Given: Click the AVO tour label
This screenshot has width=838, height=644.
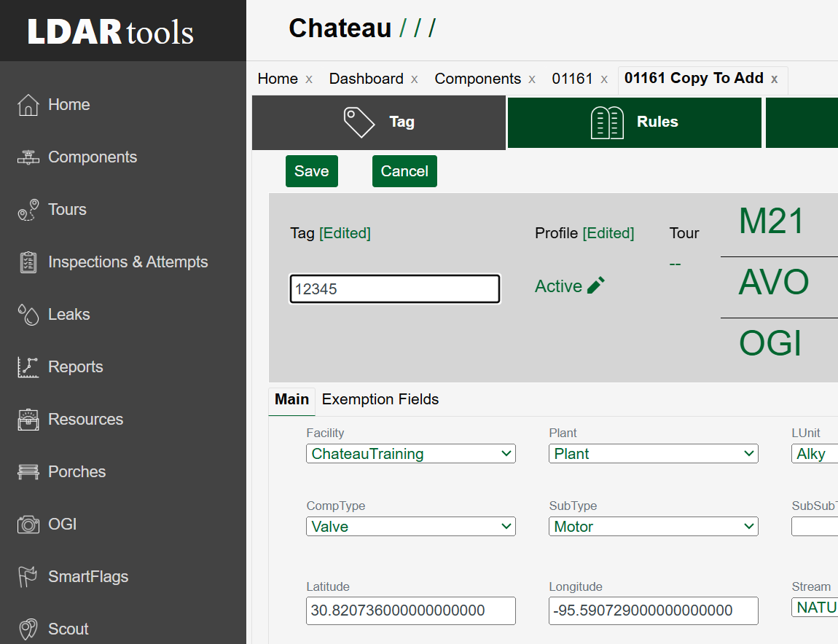Looking at the screenshot, I should point(773,282).
